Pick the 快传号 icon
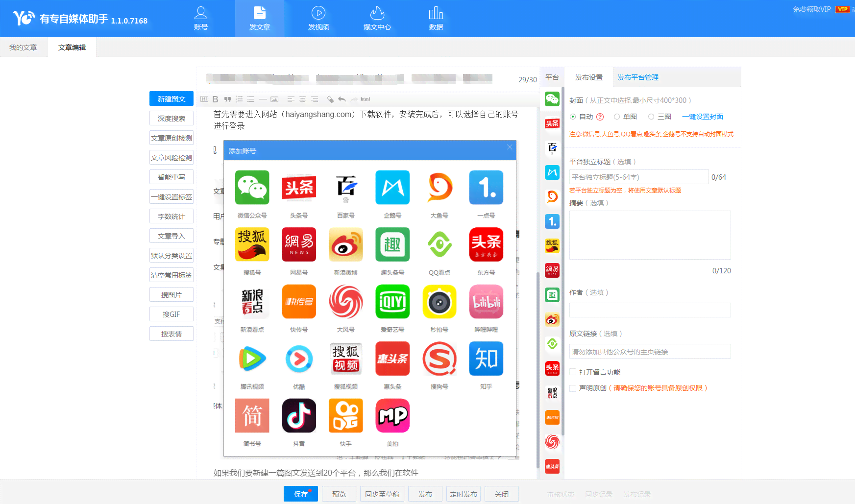 pos(299,301)
